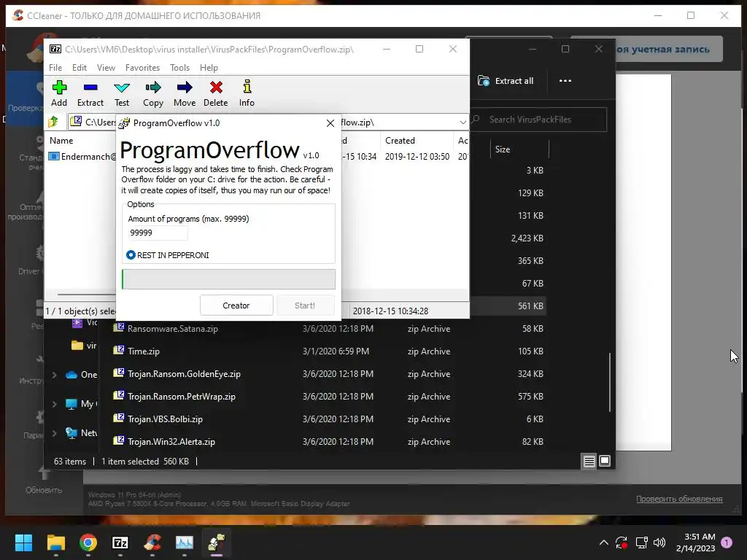
Task: Click the Search VirusPackFiles field
Action: click(538, 120)
